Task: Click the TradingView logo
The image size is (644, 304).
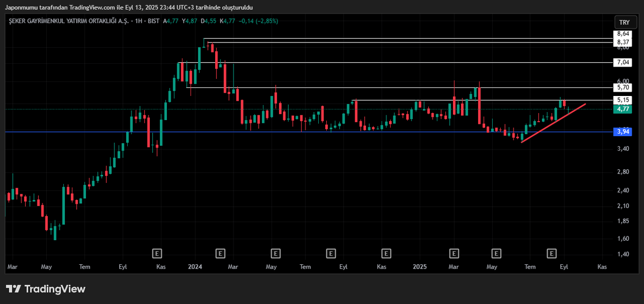Action: [46, 289]
